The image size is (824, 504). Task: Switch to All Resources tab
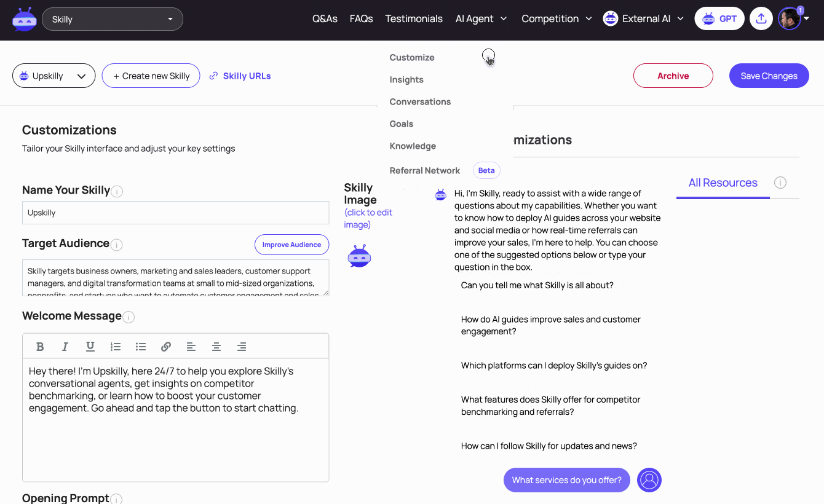point(723,183)
